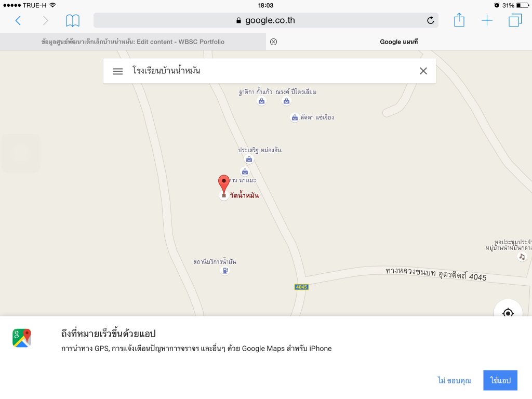Reload the page via refresh icon

click(430, 20)
